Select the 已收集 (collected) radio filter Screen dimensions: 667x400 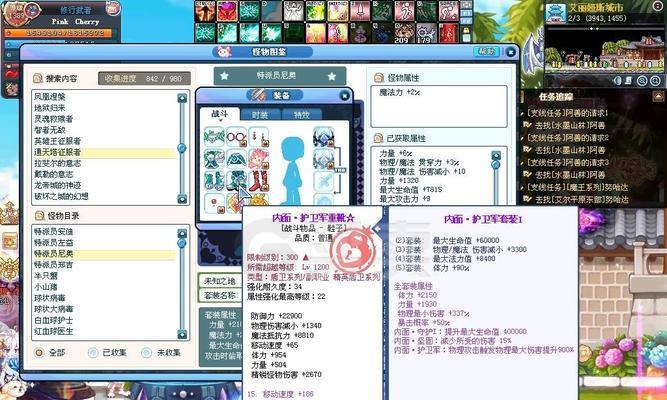click(93, 352)
